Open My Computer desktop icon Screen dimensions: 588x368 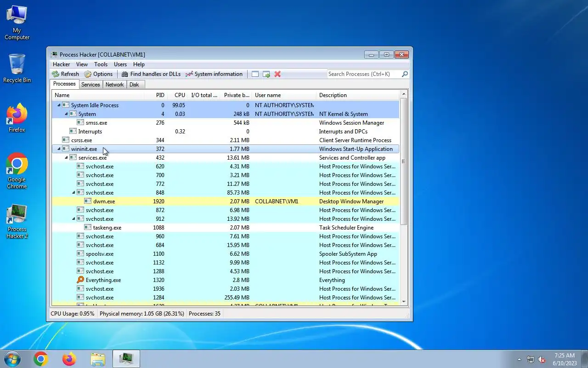coord(17,23)
